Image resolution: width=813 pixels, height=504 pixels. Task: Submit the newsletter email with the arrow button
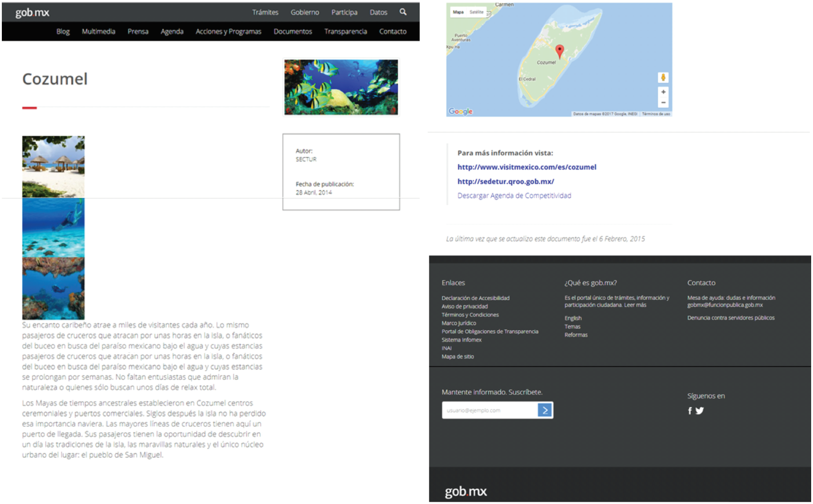tap(545, 410)
